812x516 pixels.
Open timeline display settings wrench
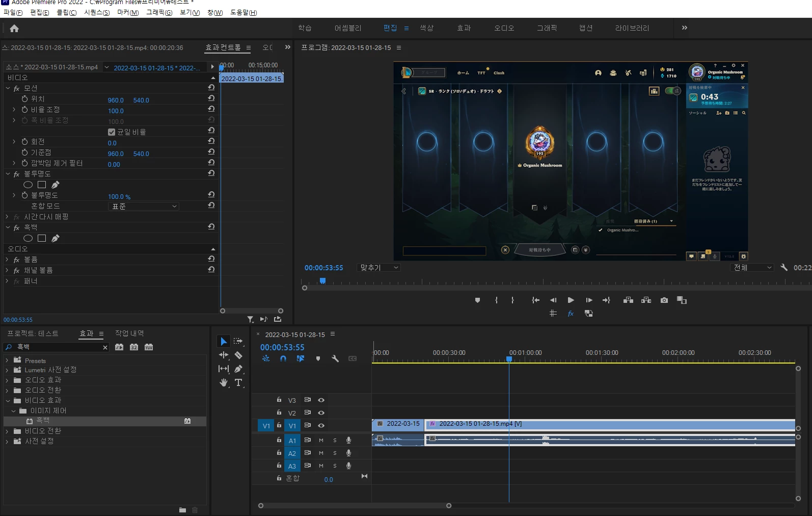pos(335,358)
